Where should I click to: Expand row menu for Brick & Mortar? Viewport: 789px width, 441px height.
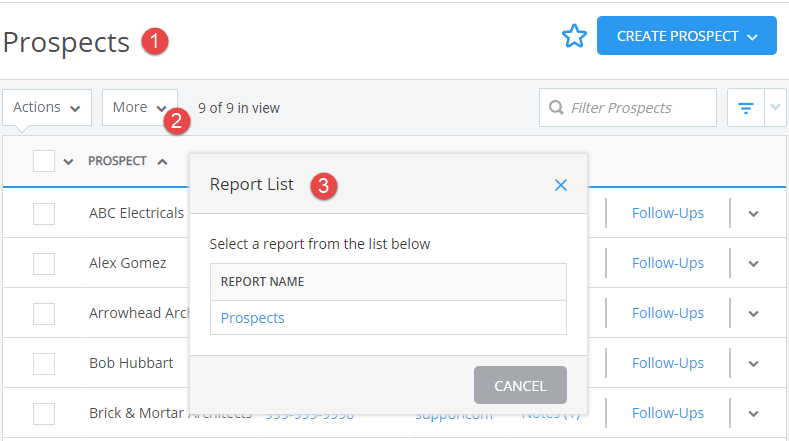[x=753, y=414]
